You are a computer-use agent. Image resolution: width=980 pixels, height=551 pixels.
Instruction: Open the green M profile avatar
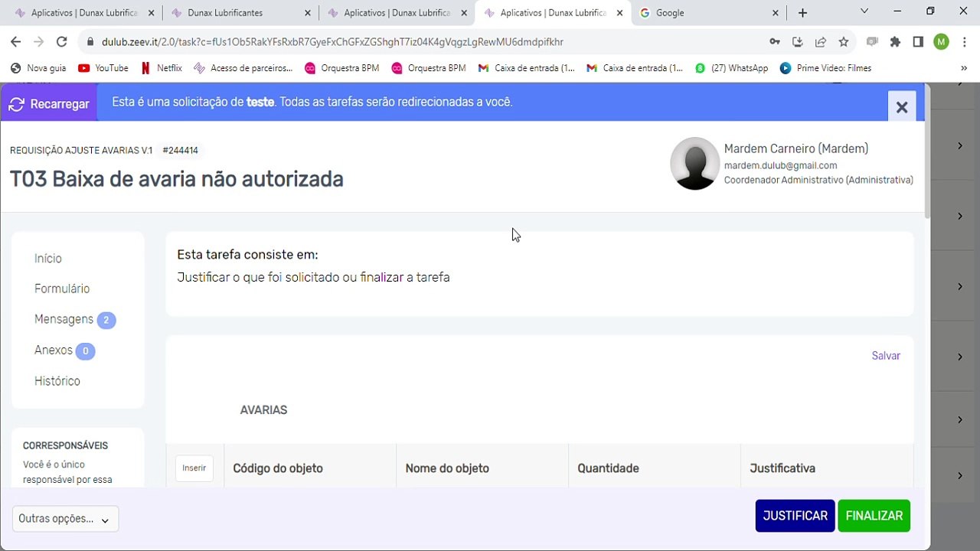pyautogui.click(x=942, y=42)
